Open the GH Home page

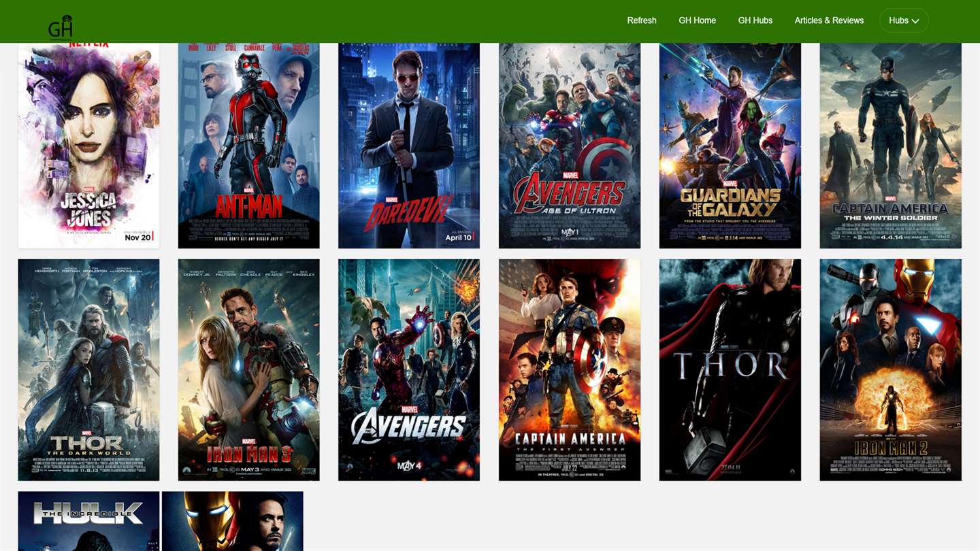click(x=697, y=20)
